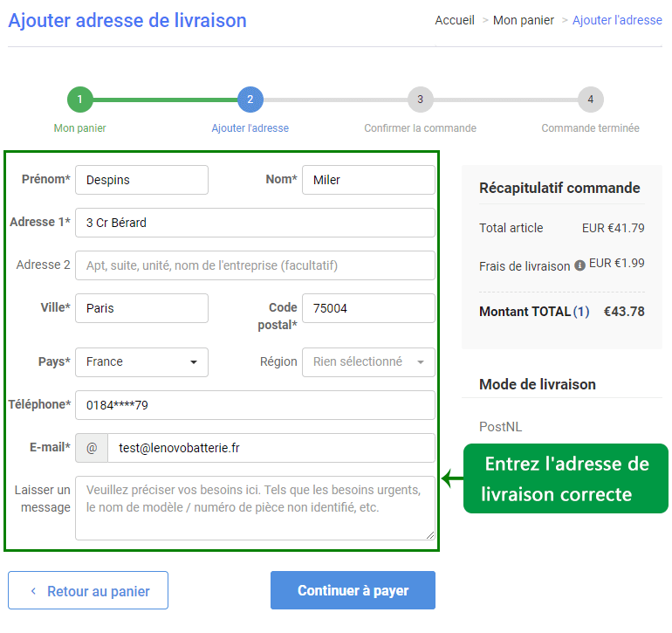
Task: Select the Adresse 1 text field
Action: (255, 223)
